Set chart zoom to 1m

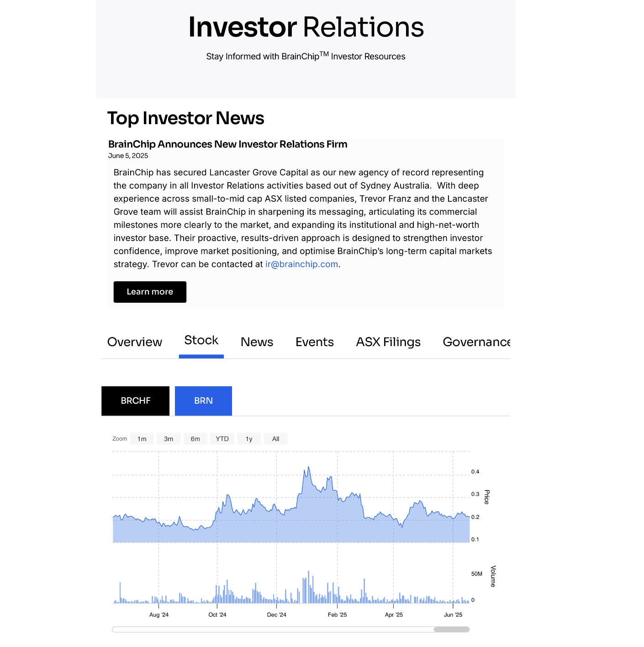[x=142, y=439]
